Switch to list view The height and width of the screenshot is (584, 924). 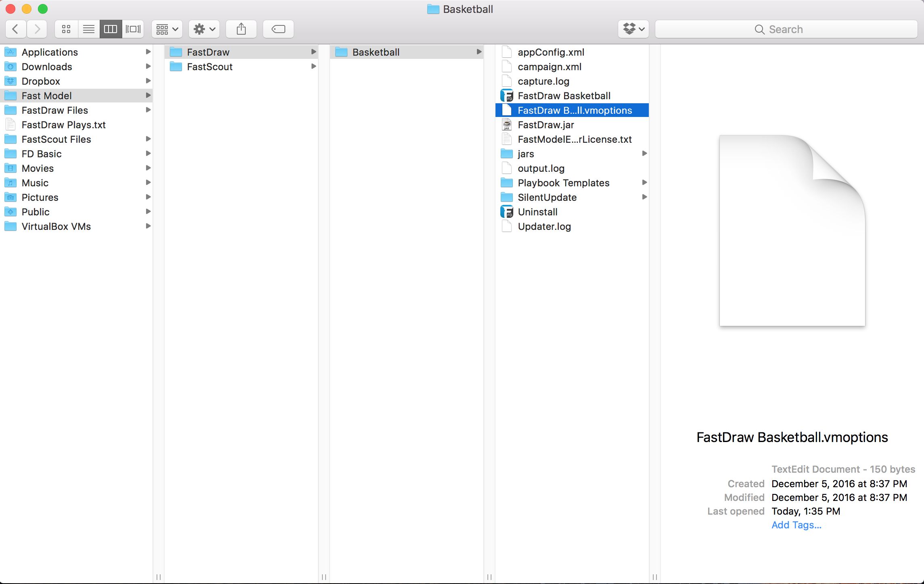click(x=88, y=29)
